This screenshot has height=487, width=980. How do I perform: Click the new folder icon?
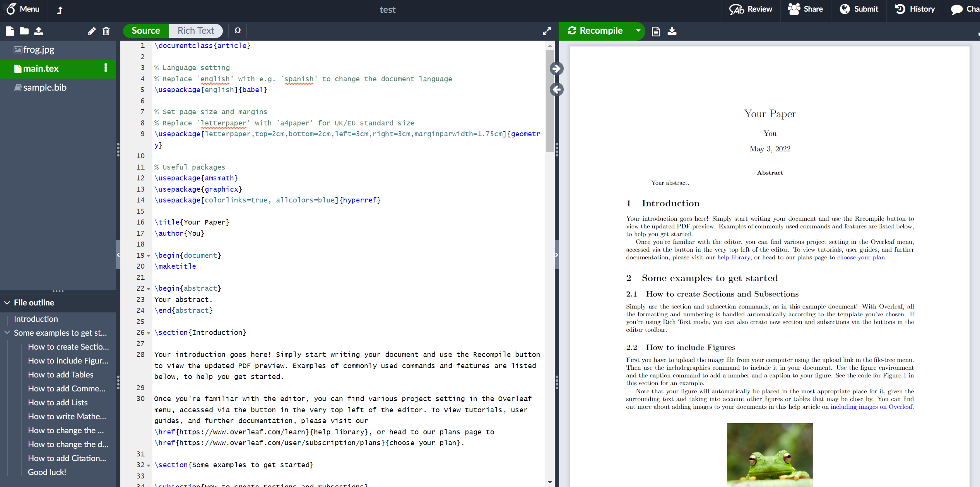tap(24, 31)
